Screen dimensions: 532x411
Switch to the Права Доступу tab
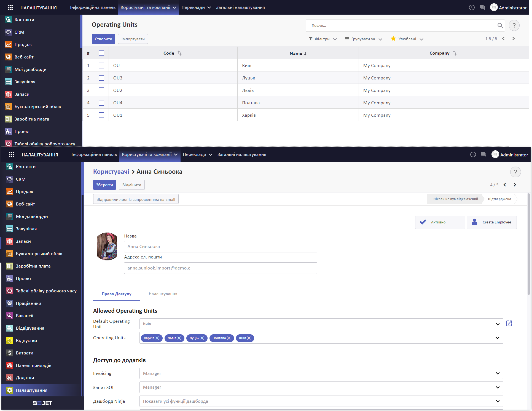coord(117,294)
